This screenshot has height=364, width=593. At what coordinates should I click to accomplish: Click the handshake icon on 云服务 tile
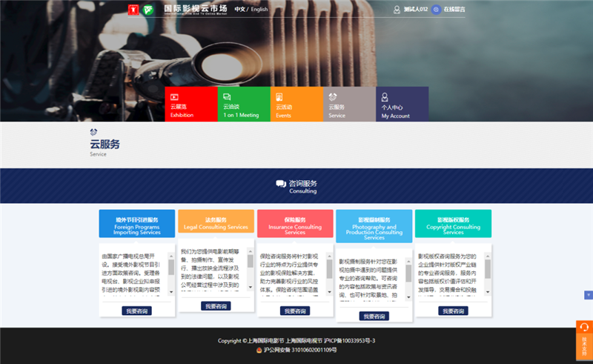click(333, 96)
